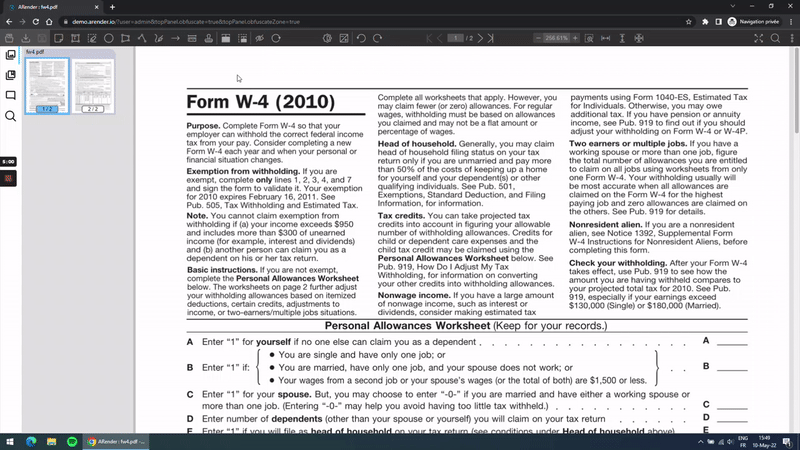Open a new browser tab
800x450 pixels.
tap(112, 7)
